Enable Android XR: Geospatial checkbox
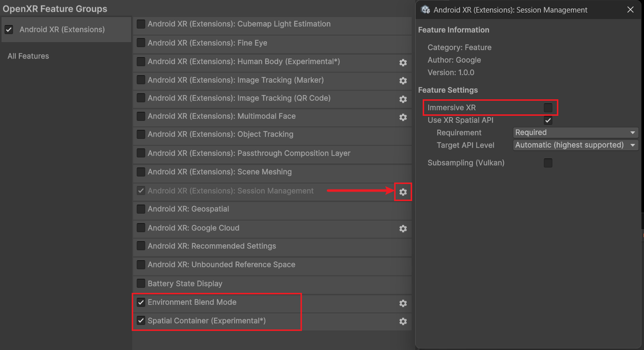The image size is (644, 350). pos(141,209)
